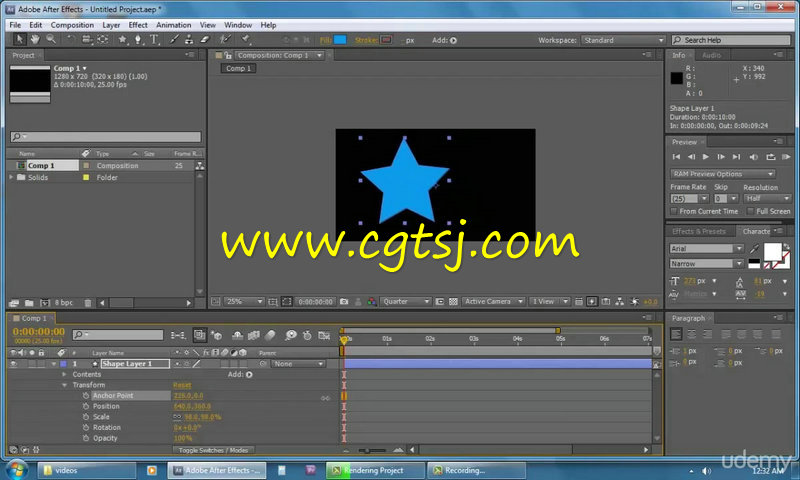Click the graph editor icon in timeline

(x=324, y=335)
